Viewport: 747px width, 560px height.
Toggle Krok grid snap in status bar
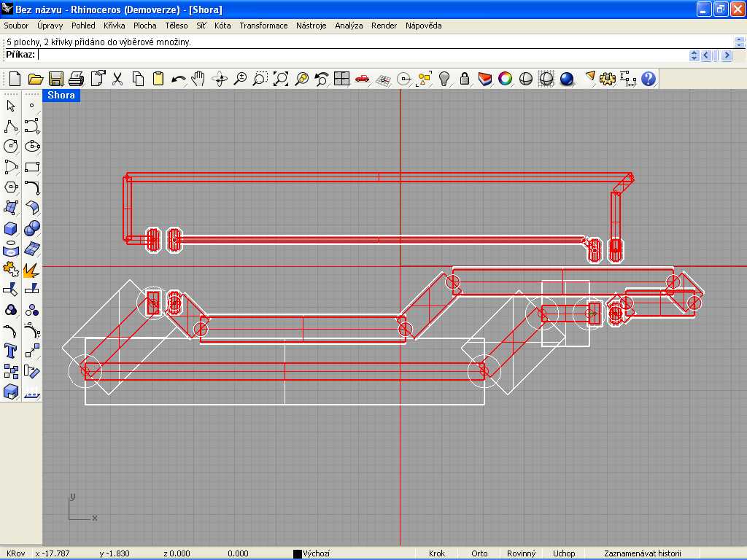(437, 553)
